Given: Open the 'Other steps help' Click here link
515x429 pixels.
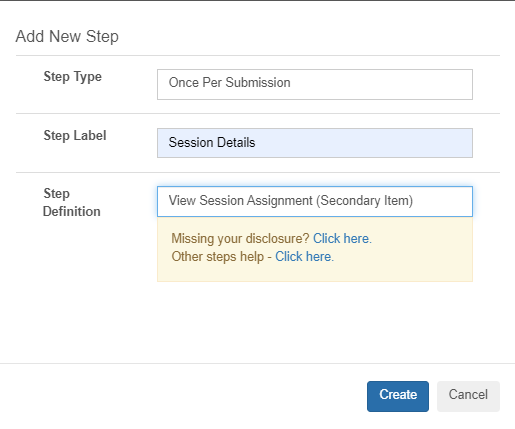Looking at the screenshot, I should [x=304, y=257].
